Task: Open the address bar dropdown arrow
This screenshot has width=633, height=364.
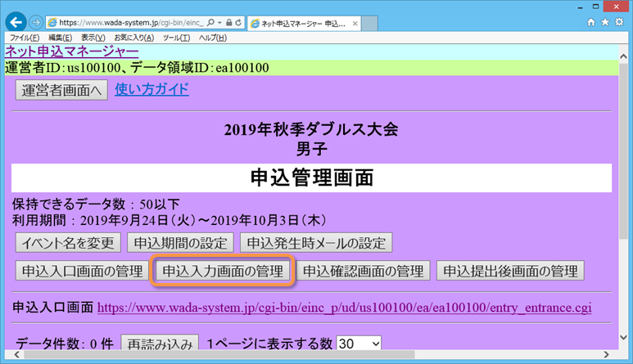Action: [x=219, y=23]
